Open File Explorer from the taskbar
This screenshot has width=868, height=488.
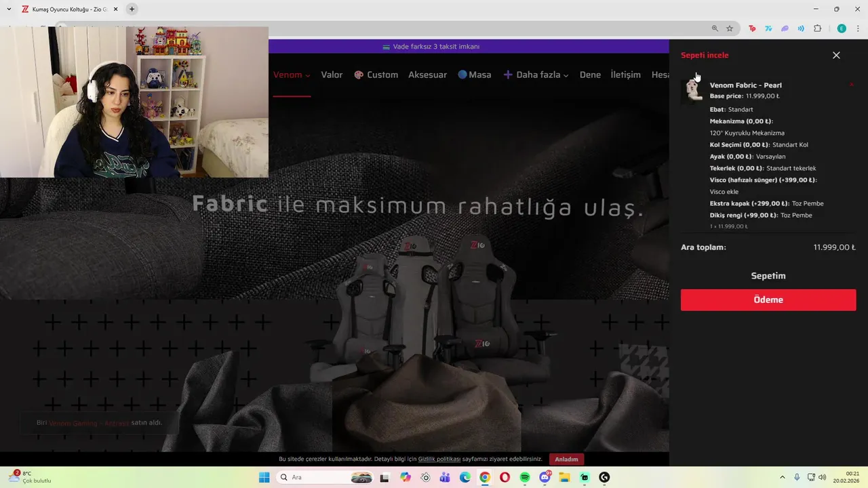click(564, 477)
